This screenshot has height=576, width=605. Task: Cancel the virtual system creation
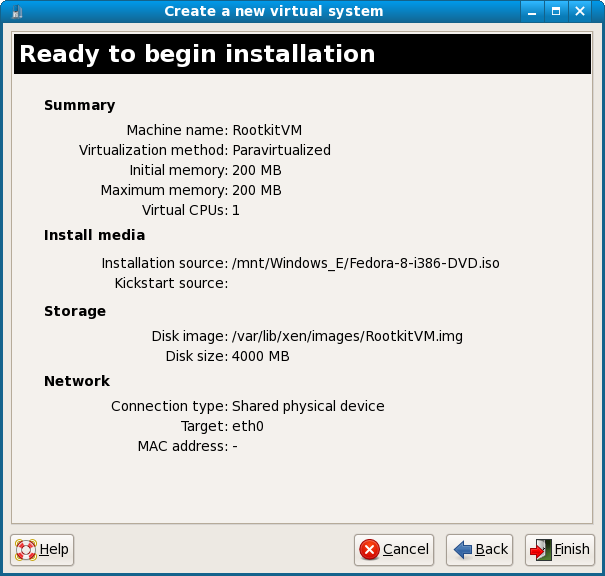point(394,549)
